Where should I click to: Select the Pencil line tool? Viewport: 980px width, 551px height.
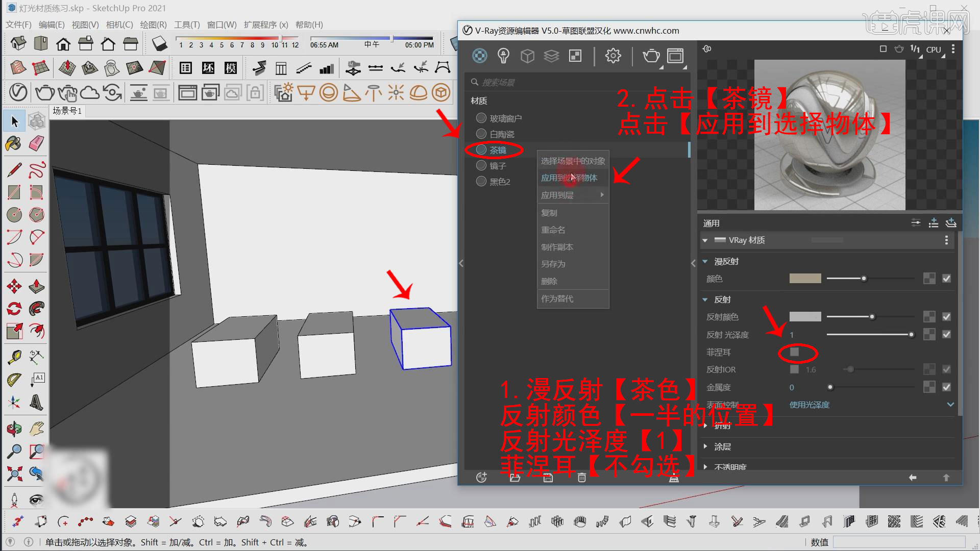[14, 170]
